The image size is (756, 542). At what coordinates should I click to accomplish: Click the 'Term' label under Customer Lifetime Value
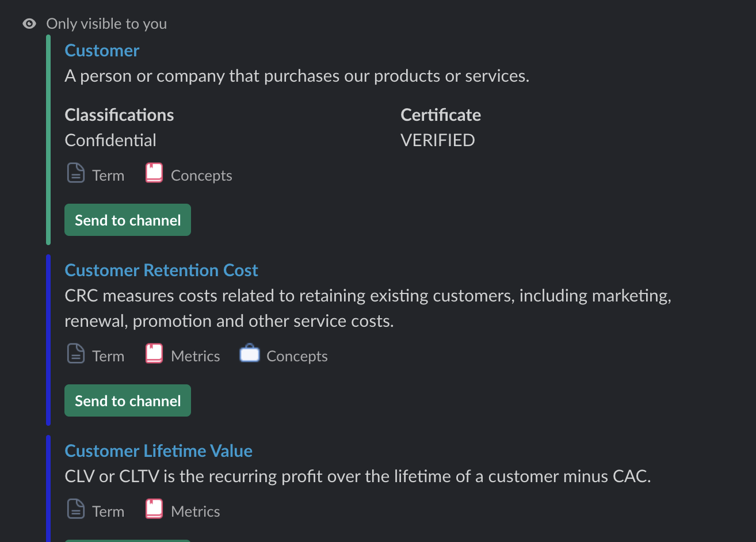pyautogui.click(x=108, y=512)
